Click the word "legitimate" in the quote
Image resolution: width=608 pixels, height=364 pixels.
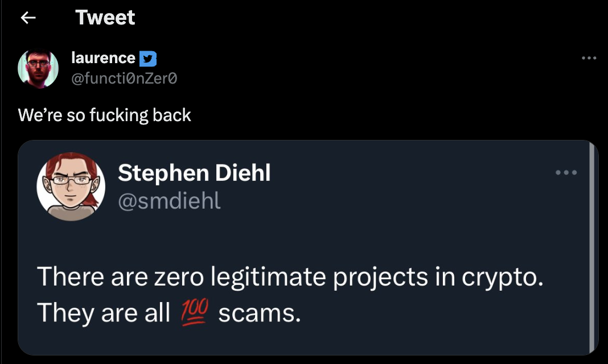(268, 277)
